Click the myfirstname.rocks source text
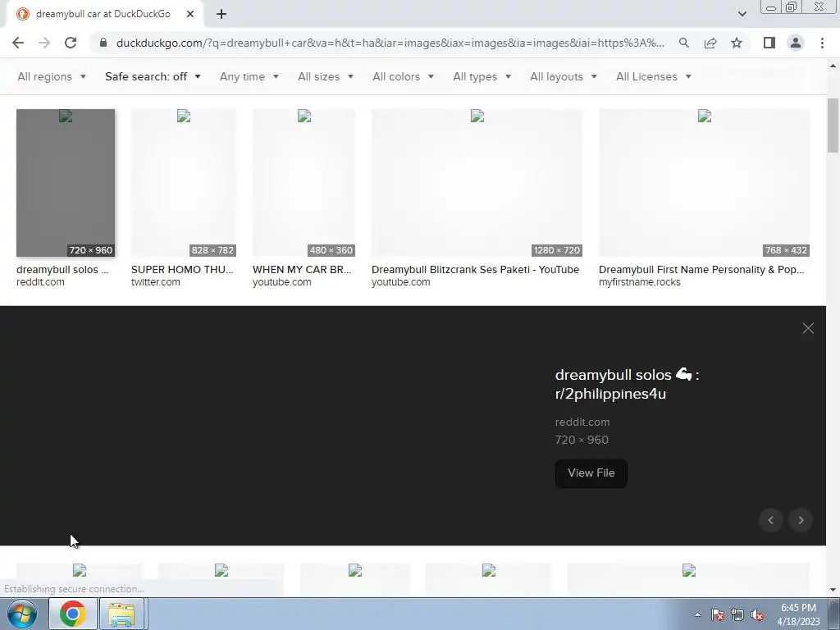The height and width of the screenshot is (630, 840). (640, 282)
